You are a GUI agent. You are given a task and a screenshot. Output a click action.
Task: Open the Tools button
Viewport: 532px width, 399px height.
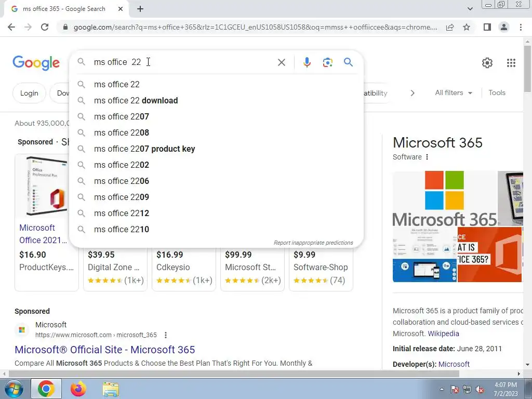point(497,92)
